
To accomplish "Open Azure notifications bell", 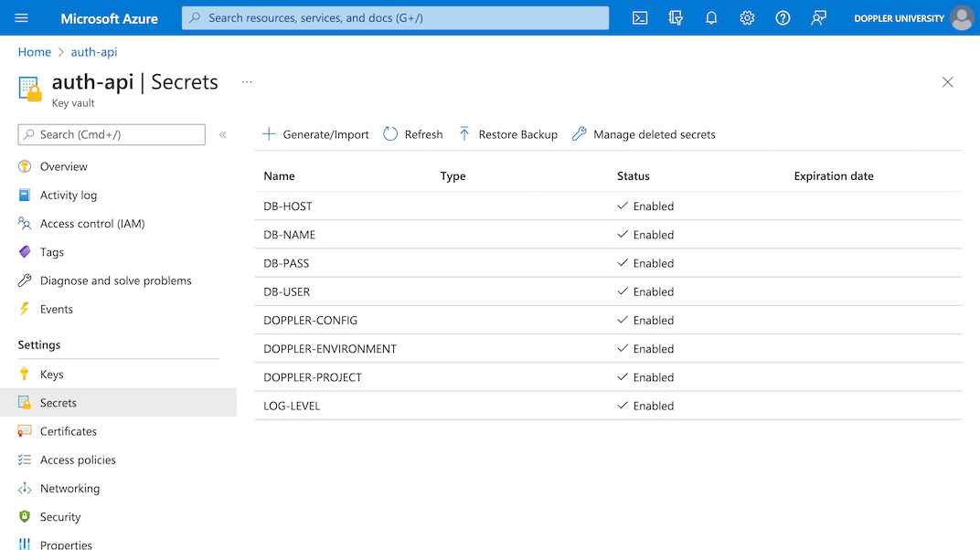I will 711,17.
